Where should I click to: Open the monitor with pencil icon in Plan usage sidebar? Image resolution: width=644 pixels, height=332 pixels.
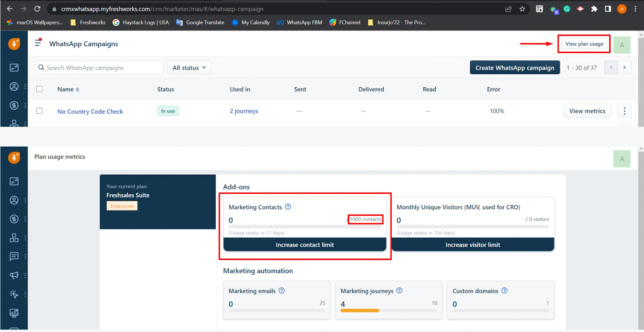[x=14, y=313]
